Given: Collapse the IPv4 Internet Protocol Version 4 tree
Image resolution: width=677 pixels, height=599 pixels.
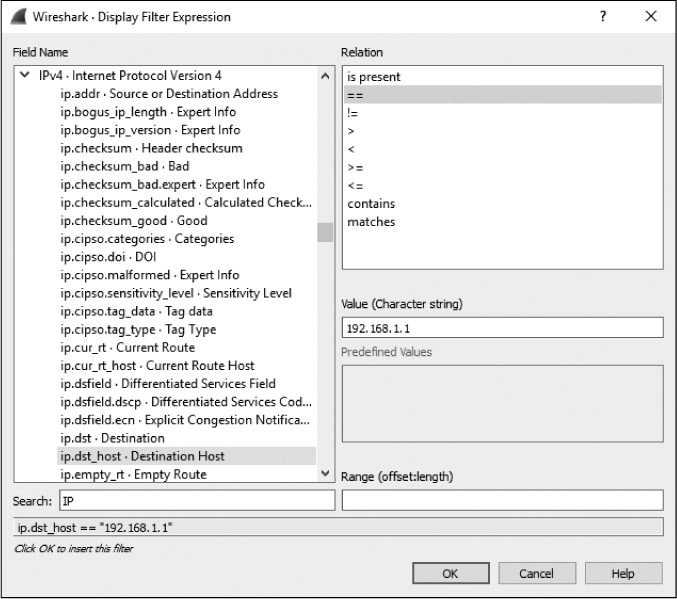Looking at the screenshot, I should point(25,75).
